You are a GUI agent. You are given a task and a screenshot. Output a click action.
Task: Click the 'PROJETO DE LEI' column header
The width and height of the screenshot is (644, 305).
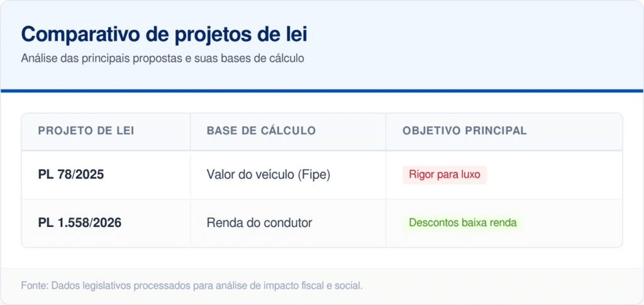86,131
